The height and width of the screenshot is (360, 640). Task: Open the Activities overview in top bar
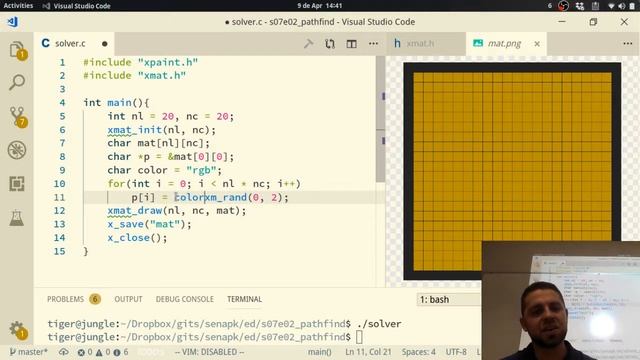click(18, 6)
